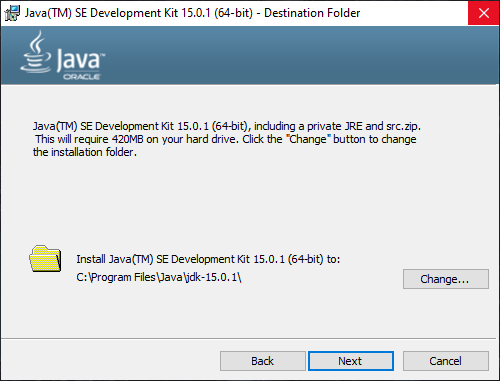Image resolution: width=500 pixels, height=381 pixels.
Task: Close the installer with the red X
Action: point(483,13)
